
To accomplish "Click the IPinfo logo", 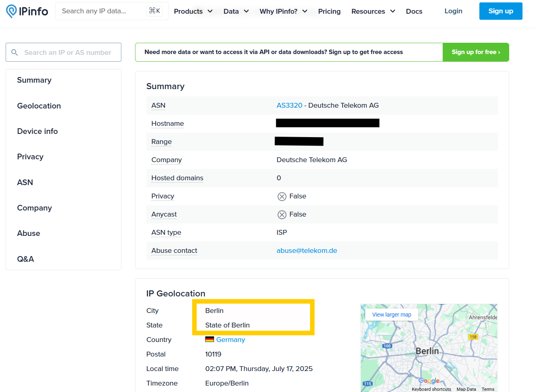I will point(27,11).
